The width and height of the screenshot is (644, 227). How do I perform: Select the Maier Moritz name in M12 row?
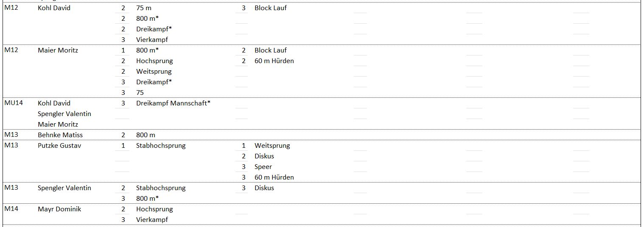tap(58, 50)
